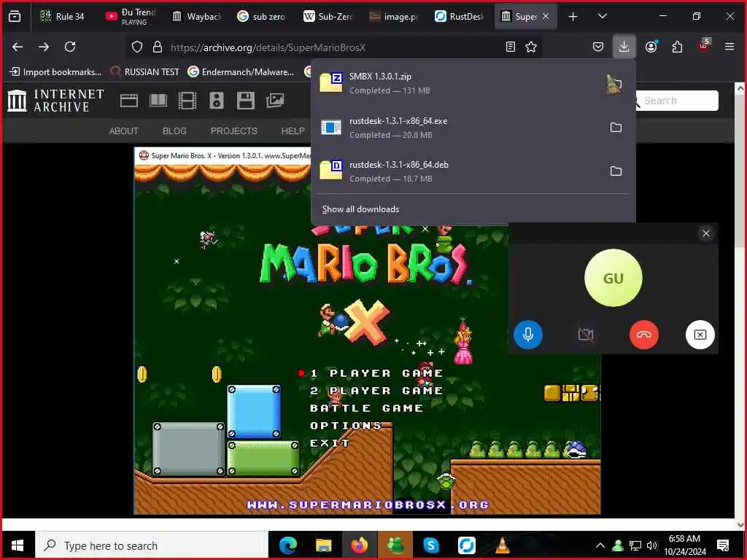
Task: Open the extensions puzzle icon
Action: pos(677,47)
